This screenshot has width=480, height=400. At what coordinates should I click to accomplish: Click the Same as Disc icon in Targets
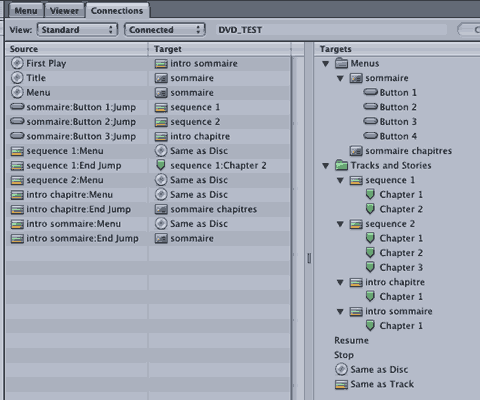point(341,369)
